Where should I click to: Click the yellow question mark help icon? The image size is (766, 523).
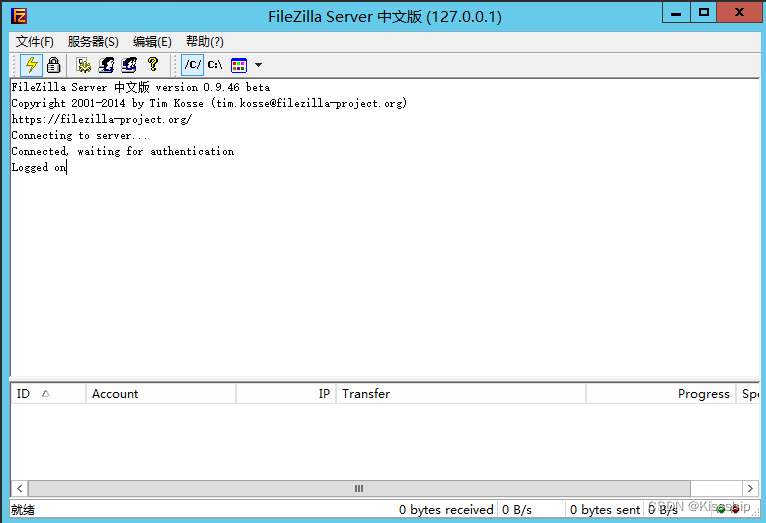click(x=153, y=64)
